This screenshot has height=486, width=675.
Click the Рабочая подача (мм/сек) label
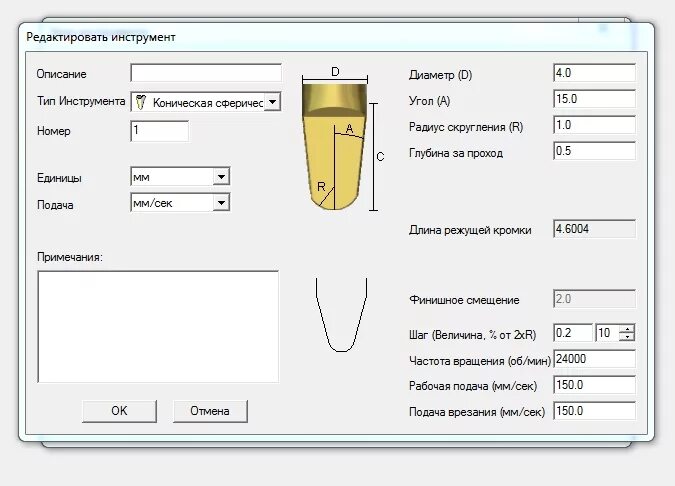click(x=473, y=386)
